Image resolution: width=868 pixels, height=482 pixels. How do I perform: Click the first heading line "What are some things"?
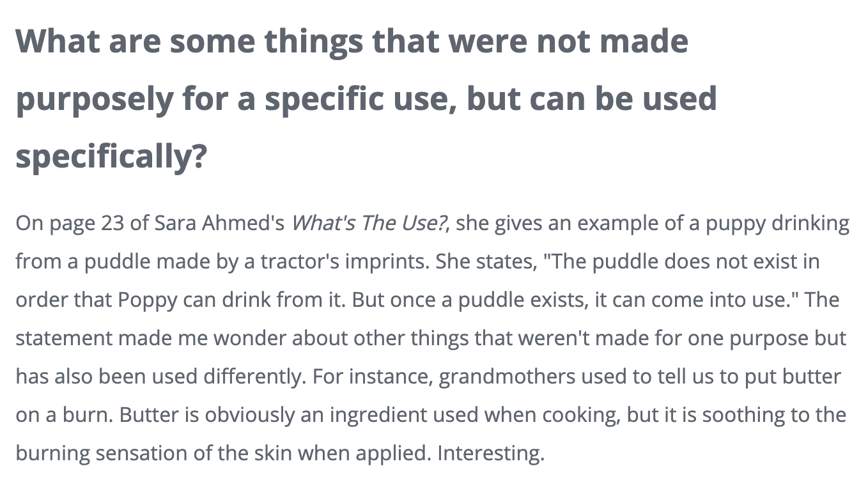pos(190,40)
